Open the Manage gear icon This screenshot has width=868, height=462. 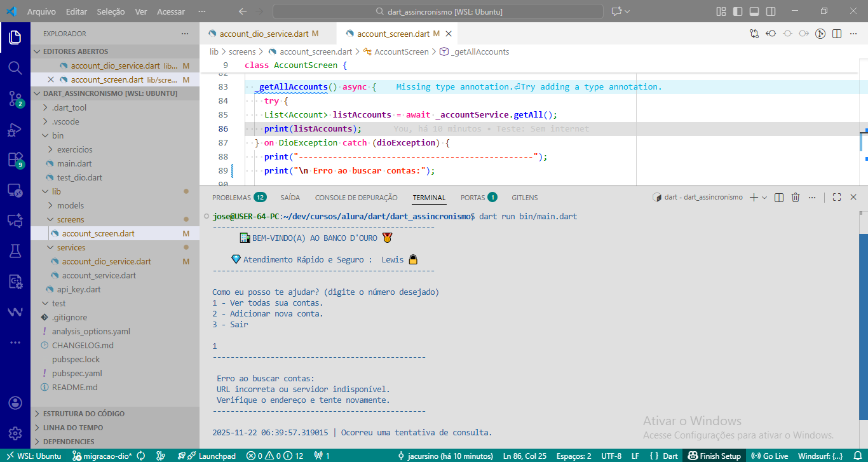pos(15,433)
